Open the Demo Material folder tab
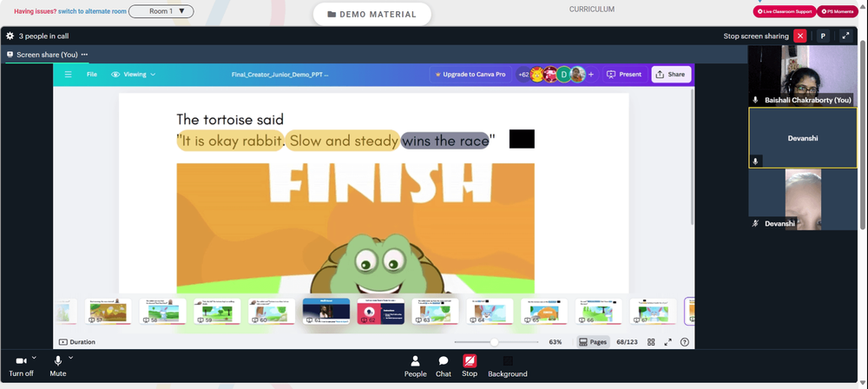The image size is (868, 389). 372,15
